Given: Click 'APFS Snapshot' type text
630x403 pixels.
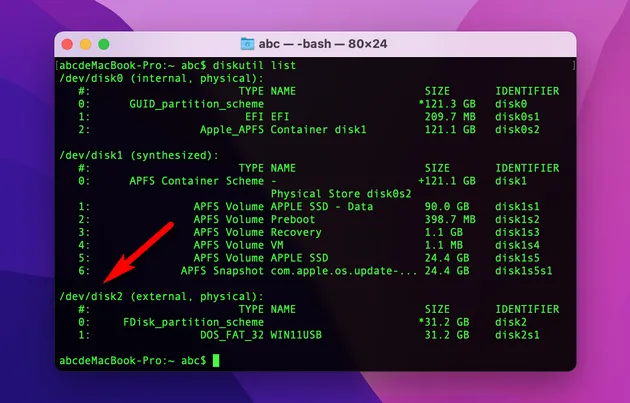Looking at the screenshot, I should (222, 271).
